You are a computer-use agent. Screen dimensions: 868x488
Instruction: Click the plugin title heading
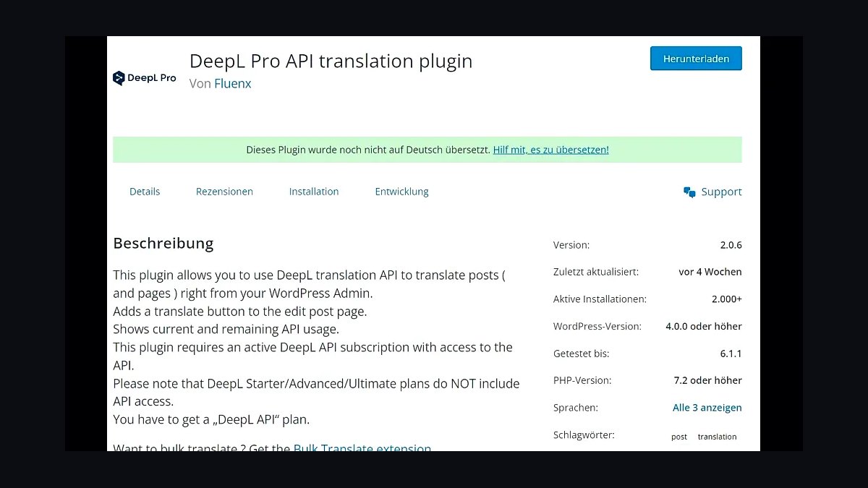pyautogui.click(x=331, y=61)
